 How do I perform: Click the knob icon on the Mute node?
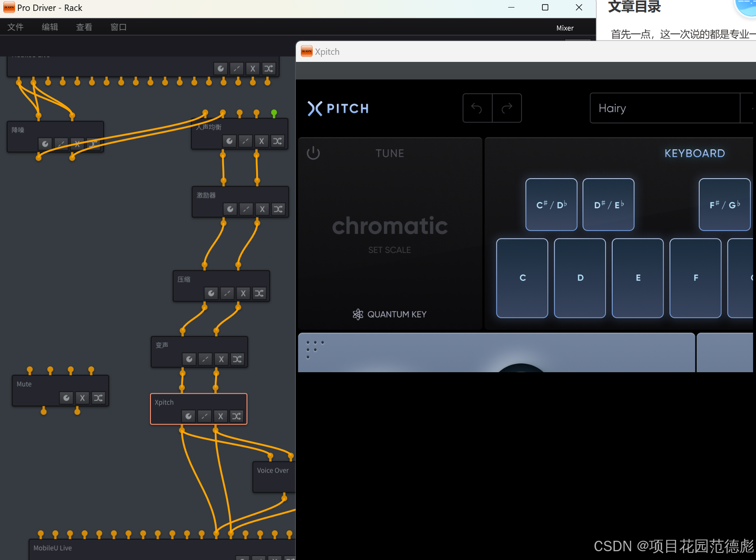66,398
